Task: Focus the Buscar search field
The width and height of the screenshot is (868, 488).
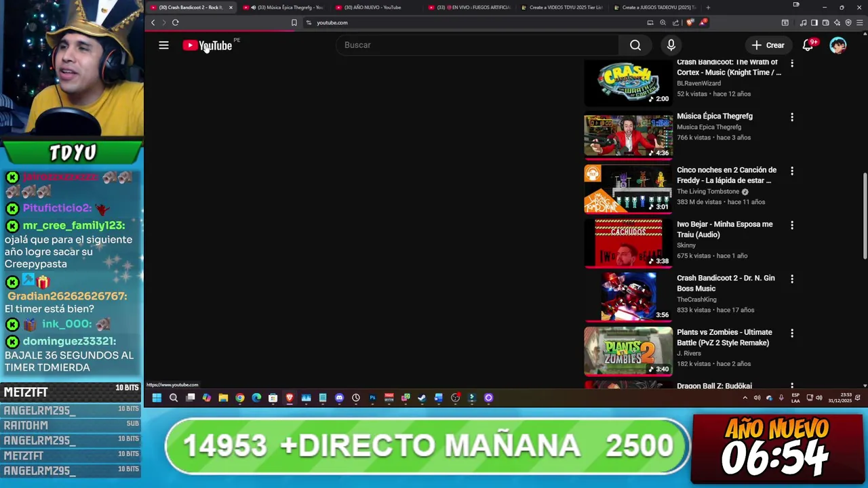Action: (477, 45)
